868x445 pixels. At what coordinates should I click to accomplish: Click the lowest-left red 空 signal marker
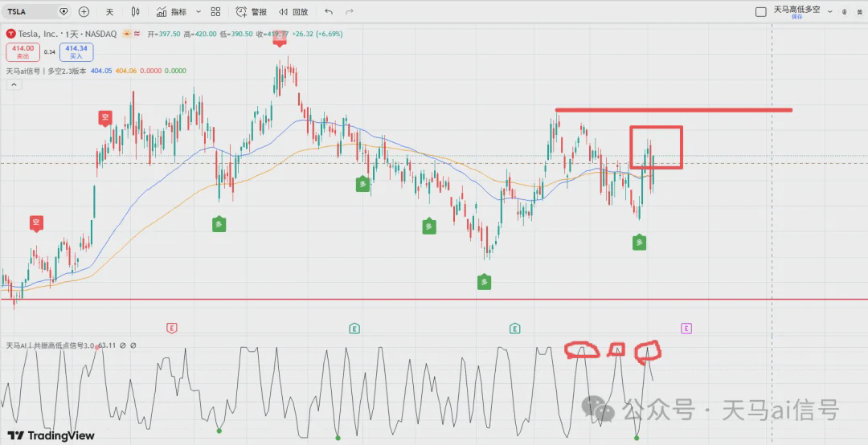[36, 223]
